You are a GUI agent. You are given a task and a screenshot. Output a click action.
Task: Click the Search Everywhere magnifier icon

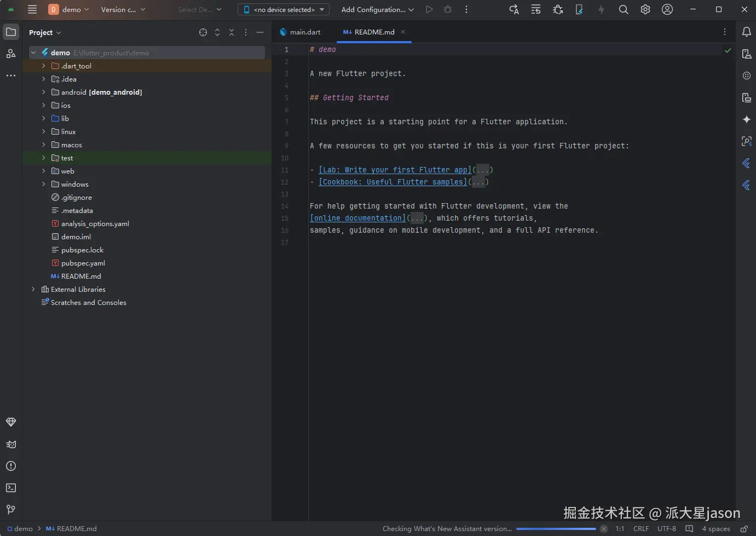624,9
